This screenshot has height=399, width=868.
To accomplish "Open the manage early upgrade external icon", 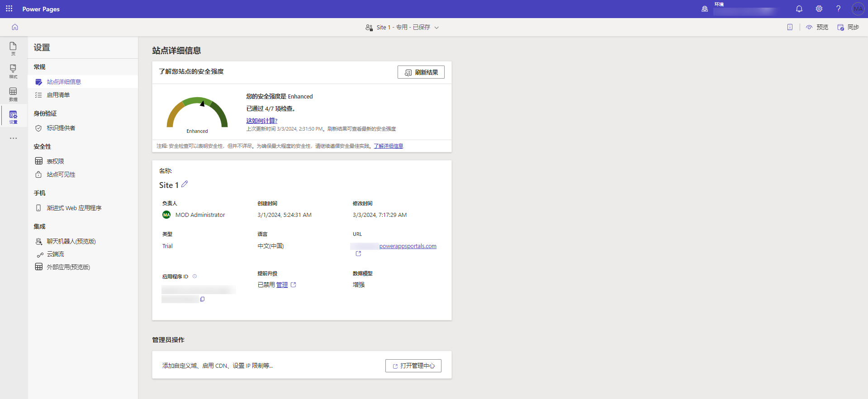I will tap(293, 285).
